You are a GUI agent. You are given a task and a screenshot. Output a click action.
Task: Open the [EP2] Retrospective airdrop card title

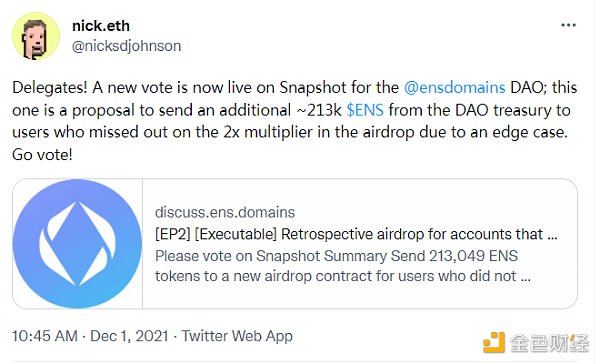click(356, 234)
